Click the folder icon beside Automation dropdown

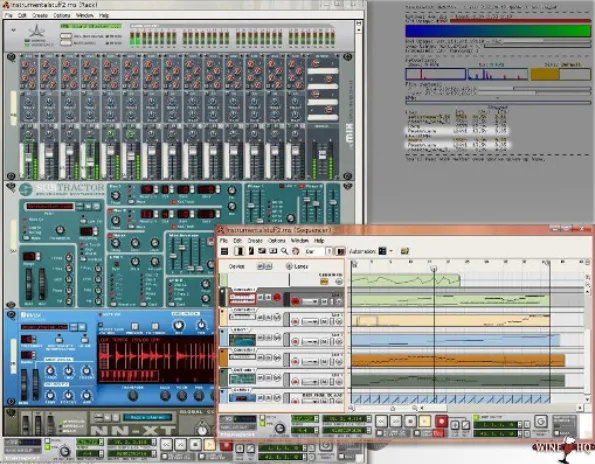[405, 251]
